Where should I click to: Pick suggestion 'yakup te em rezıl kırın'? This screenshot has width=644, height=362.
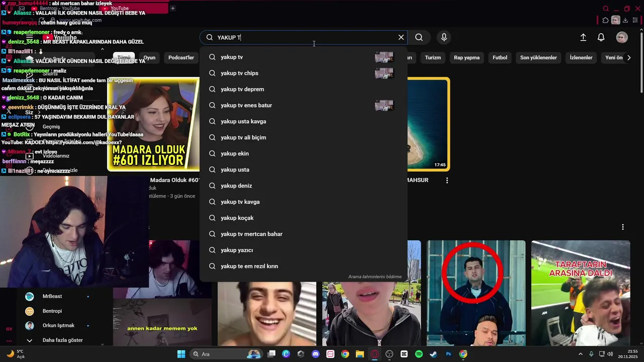coord(303,266)
